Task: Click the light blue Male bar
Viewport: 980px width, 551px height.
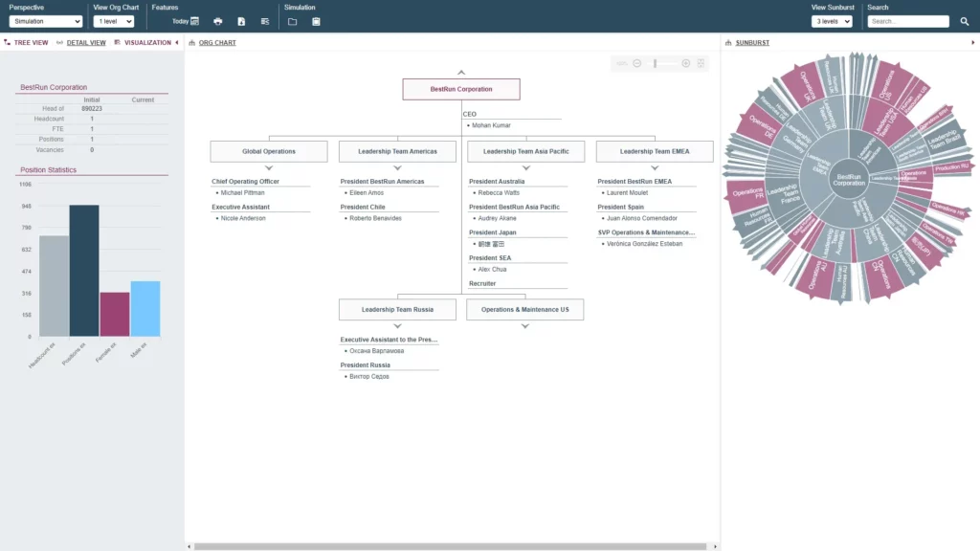Action: [x=145, y=309]
